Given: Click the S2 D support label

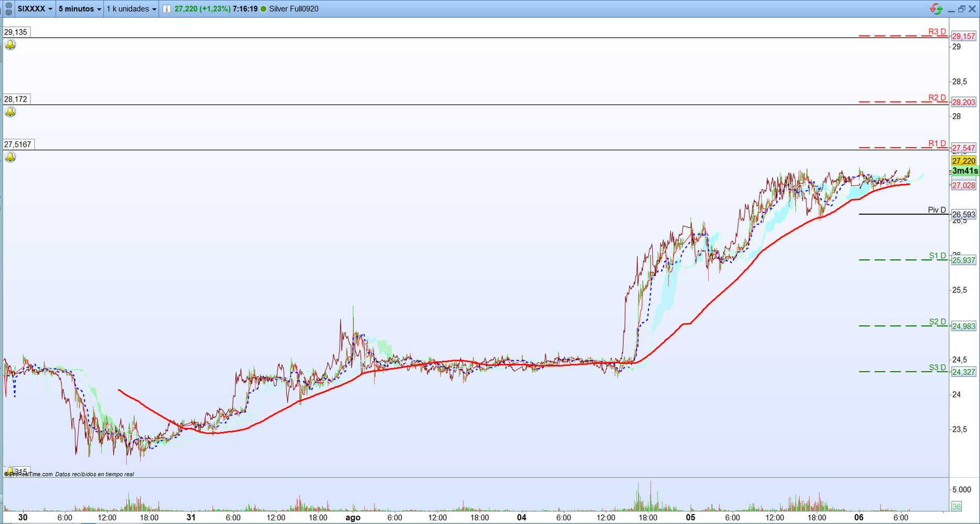Looking at the screenshot, I should click(938, 322).
